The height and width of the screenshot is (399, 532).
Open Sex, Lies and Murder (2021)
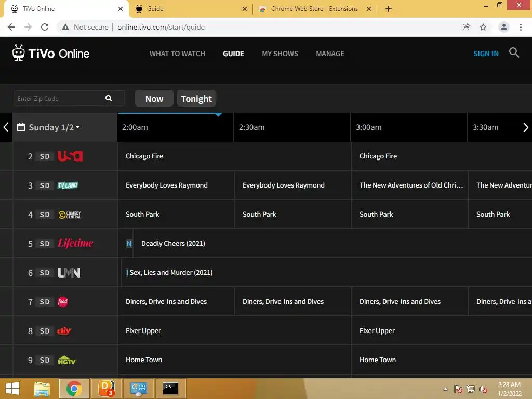coord(327,273)
